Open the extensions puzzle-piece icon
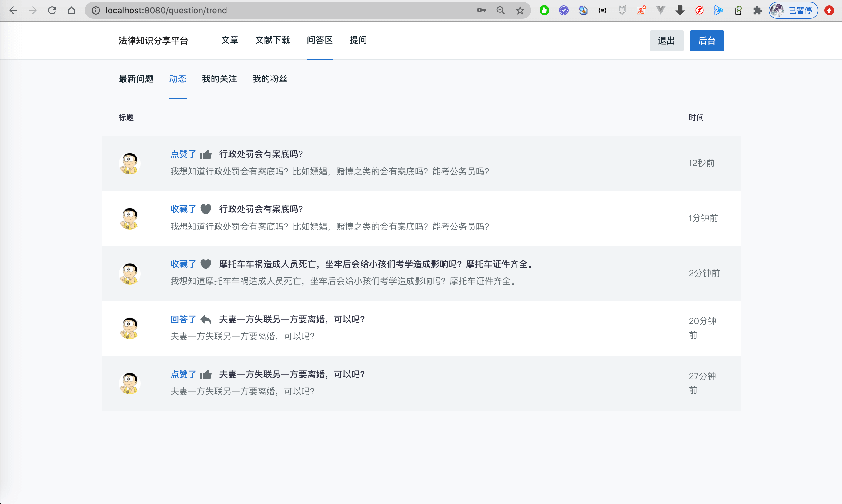Image resolution: width=842 pixels, height=504 pixels. pos(757,10)
